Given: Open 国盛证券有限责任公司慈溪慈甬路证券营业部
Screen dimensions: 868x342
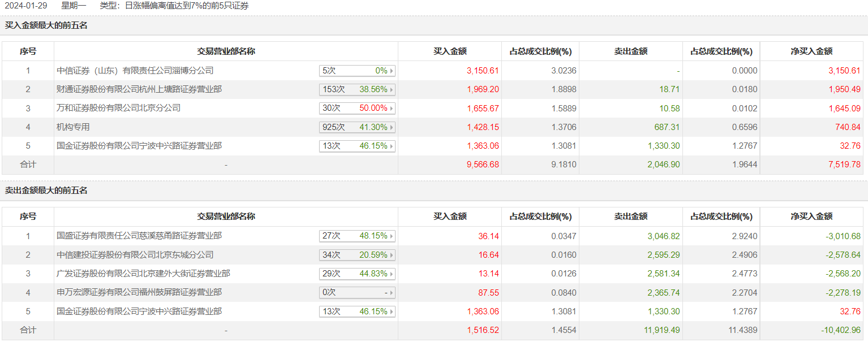Looking at the screenshot, I should (x=139, y=236).
